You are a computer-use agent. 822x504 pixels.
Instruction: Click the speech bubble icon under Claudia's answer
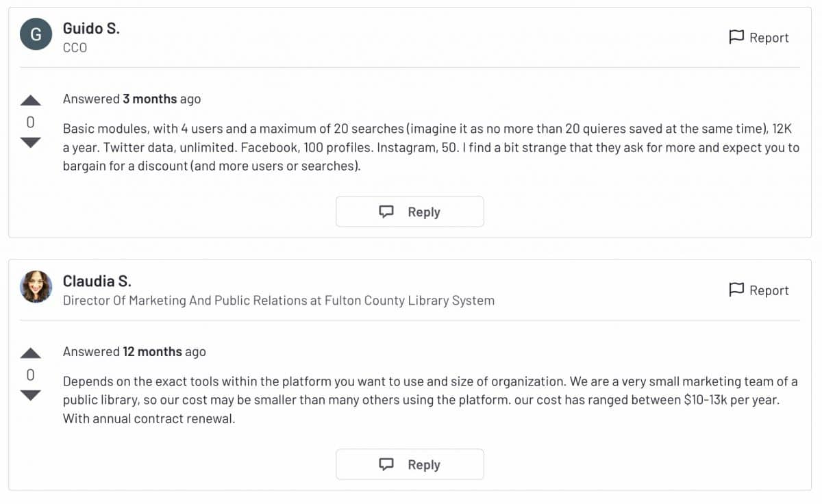tap(386, 464)
